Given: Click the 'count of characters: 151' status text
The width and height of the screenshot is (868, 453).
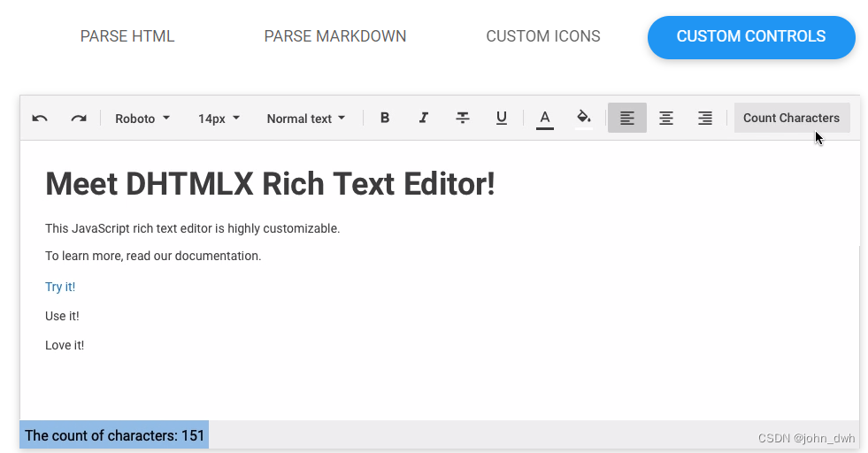Looking at the screenshot, I should click(115, 436).
